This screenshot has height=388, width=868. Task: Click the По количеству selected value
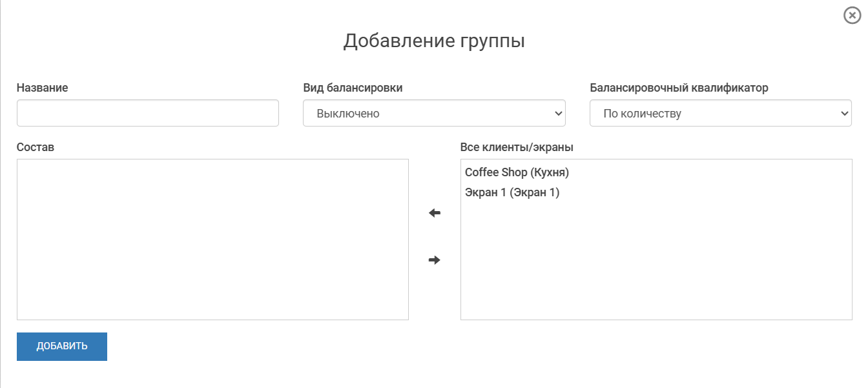[x=642, y=114]
